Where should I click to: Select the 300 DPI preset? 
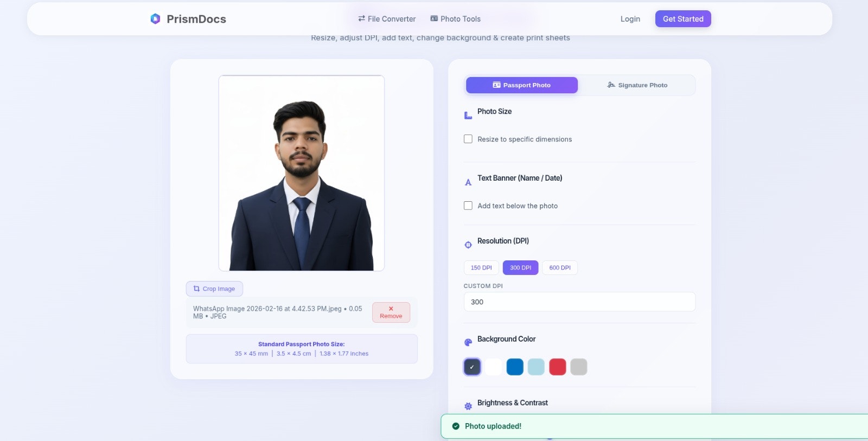(x=520, y=268)
